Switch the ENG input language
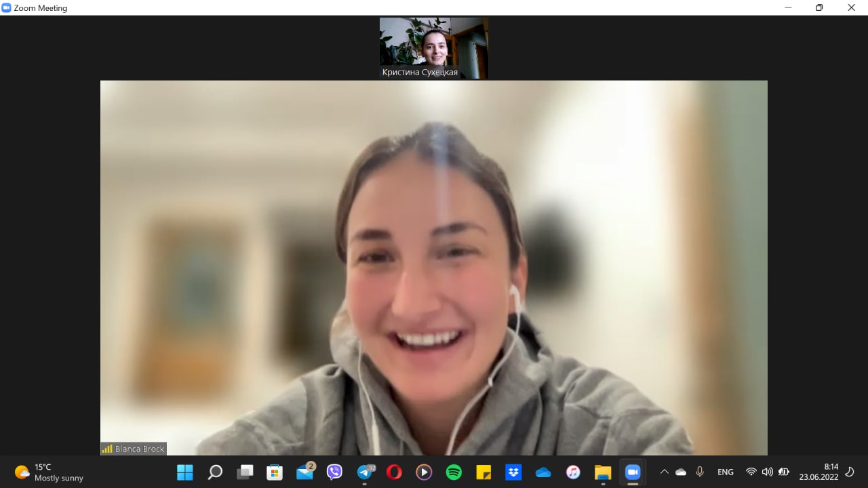Viewport: 868px width, 488px height. tap(726, 472)
